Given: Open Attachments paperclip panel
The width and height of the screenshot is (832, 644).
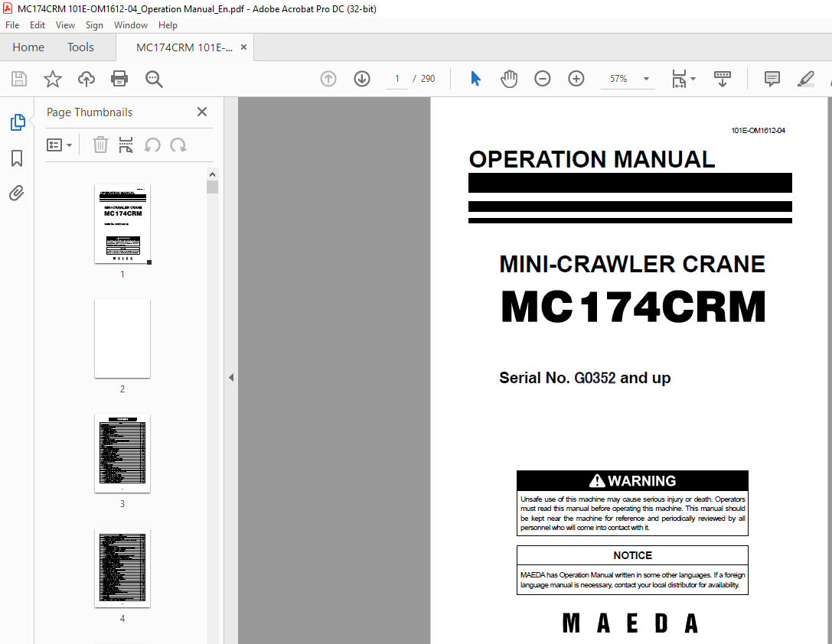Looking at the screenshot, I should coord(16,193).
